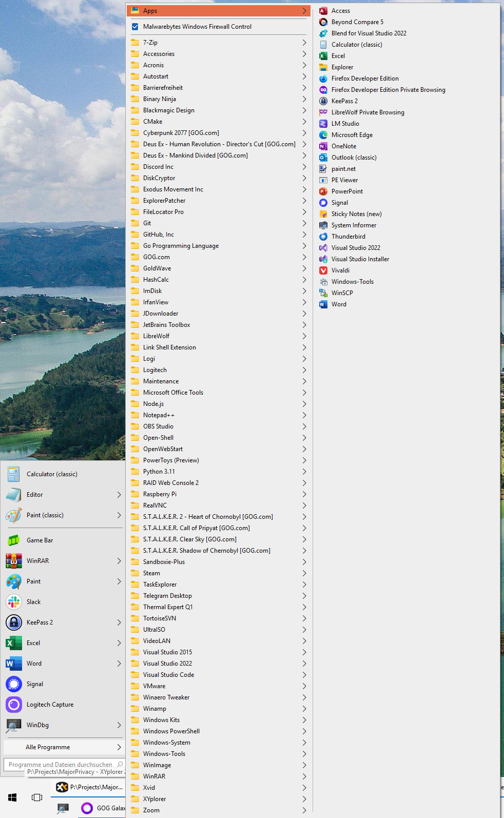This screenshot has width=504, height=818.
Task: Click the start menu search magnifier icon
Action: point(120,765)
